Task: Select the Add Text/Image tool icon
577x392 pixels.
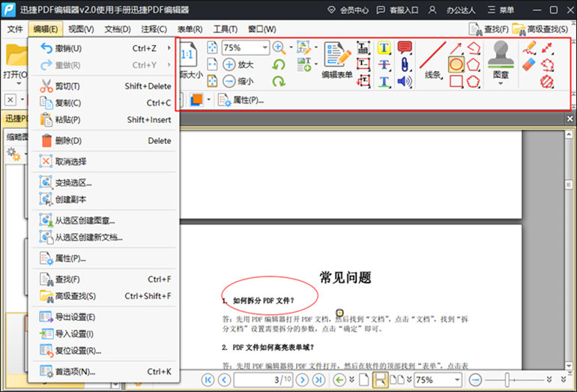Action: click(304, 64)
